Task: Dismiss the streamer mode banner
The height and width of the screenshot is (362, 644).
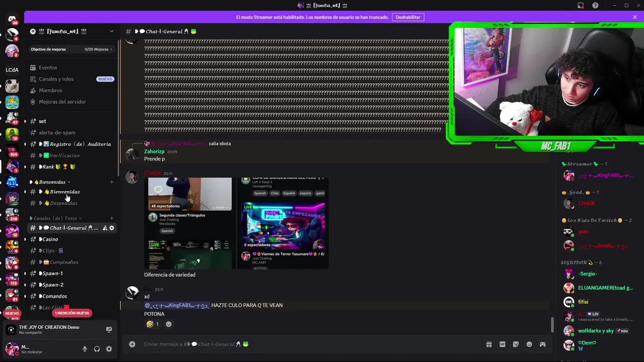Action: coord(635,17)
